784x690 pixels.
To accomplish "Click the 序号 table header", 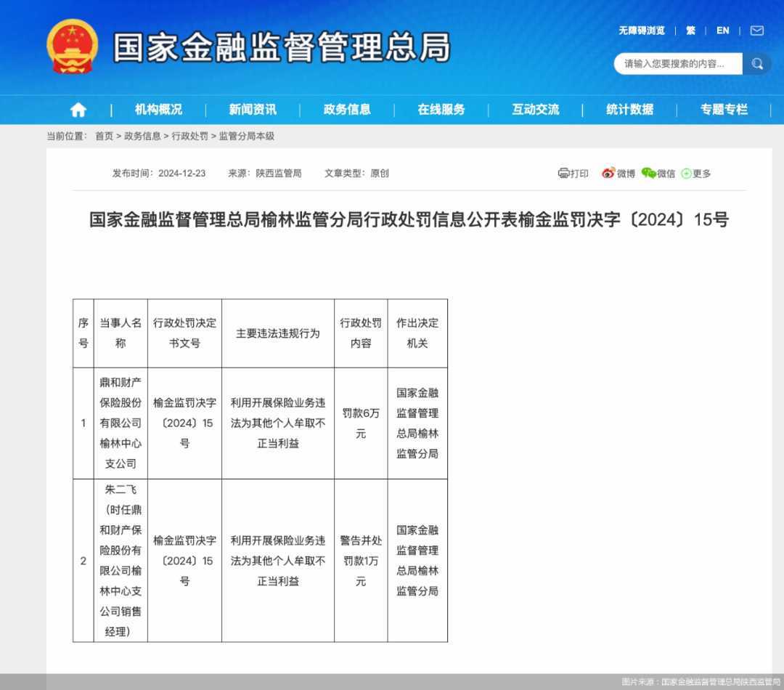I will (83, 333).
